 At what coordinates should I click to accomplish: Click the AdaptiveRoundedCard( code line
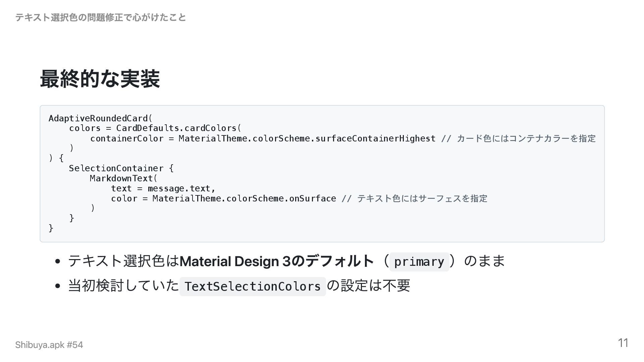click(x=100, y=118)
